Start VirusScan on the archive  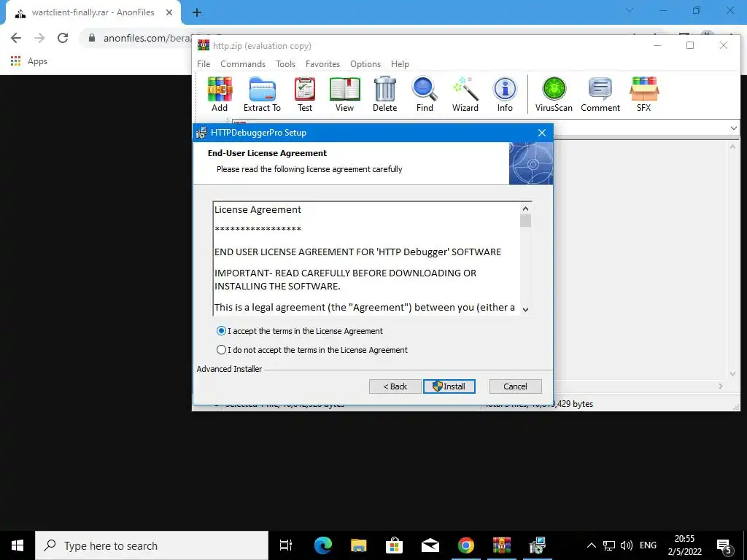pos(554,94)
